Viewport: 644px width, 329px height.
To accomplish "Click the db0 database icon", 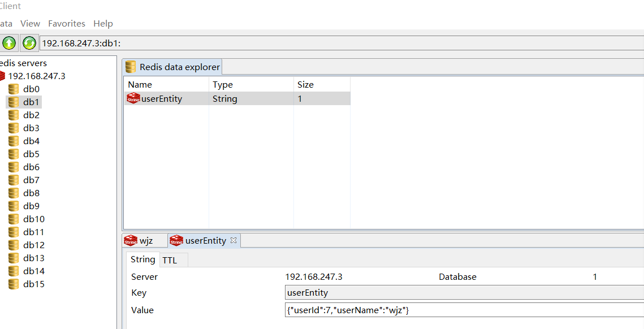I will [14, 89].
